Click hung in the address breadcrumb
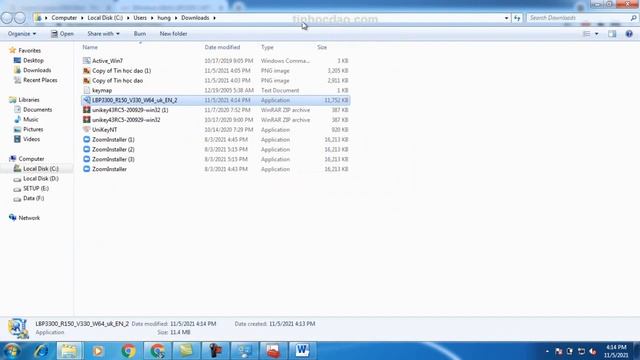 click(164, 18)
